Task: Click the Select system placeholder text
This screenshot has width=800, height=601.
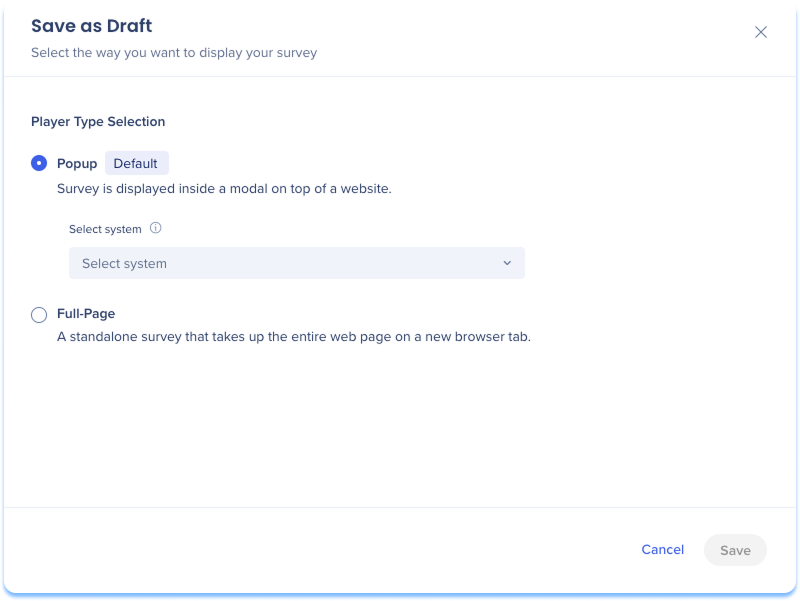Action: pos(124,264)
